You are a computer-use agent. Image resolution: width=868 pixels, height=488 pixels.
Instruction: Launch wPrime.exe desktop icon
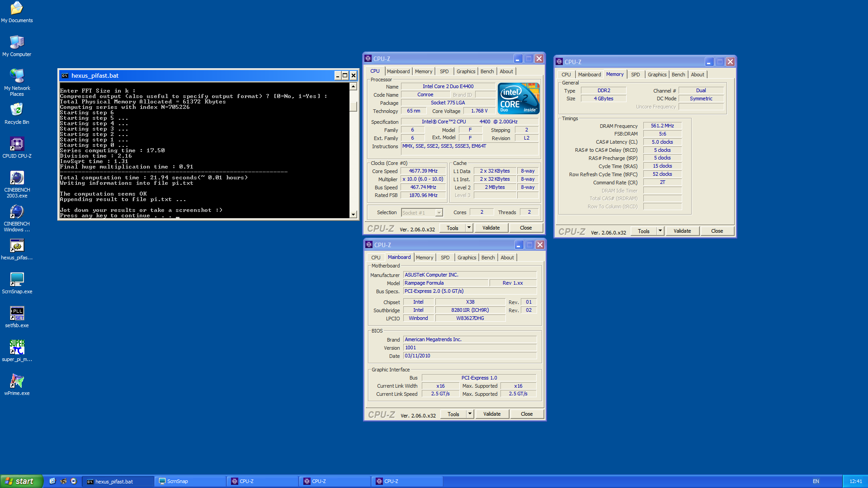tap(17, 385)
